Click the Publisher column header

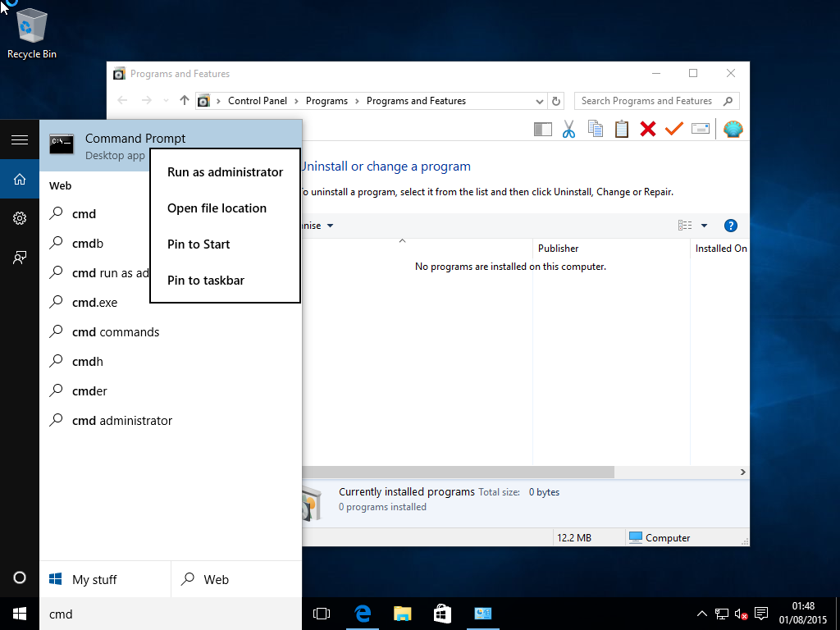(610, 248)
